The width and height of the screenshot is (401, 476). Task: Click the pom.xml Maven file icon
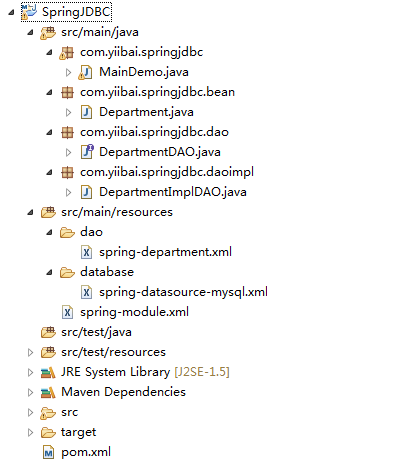(49, 453)
